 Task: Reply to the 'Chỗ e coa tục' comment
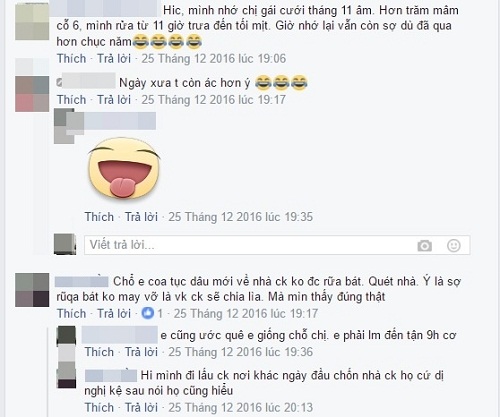(x=114, y=314)
